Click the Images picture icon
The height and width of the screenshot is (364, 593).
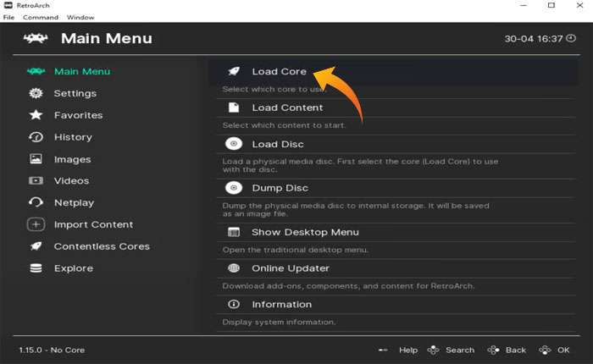pos(36,159)
